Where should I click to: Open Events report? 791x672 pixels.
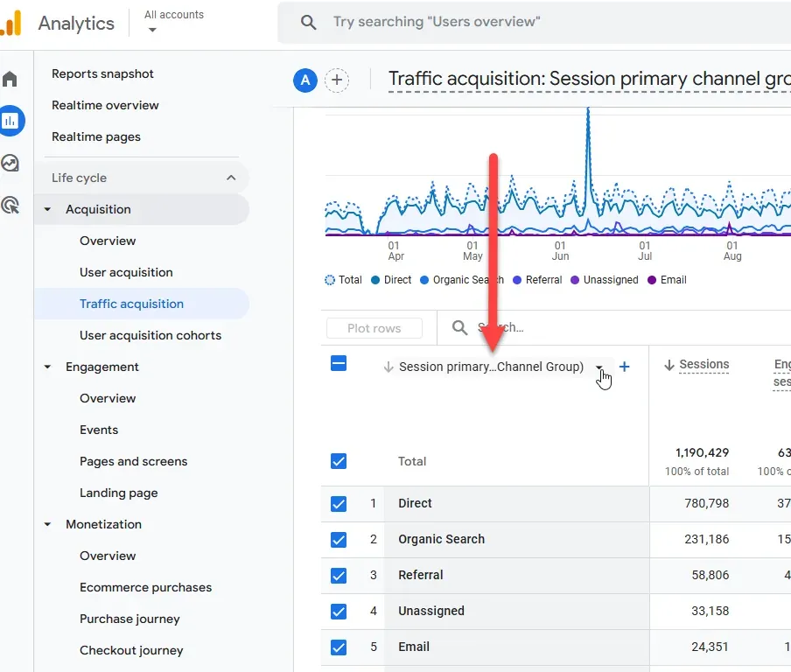[x=99, y=430]
